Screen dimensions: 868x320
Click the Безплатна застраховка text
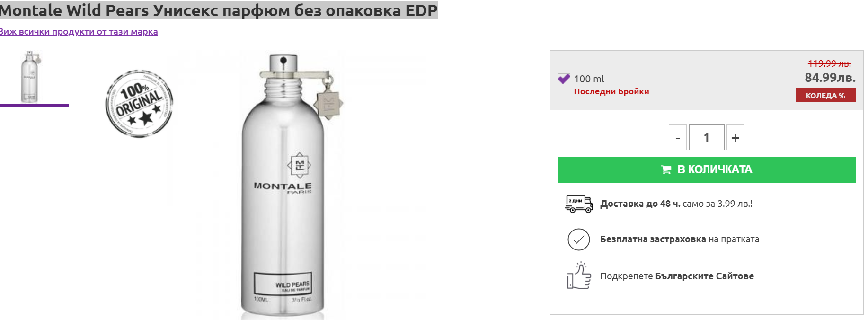653,240
